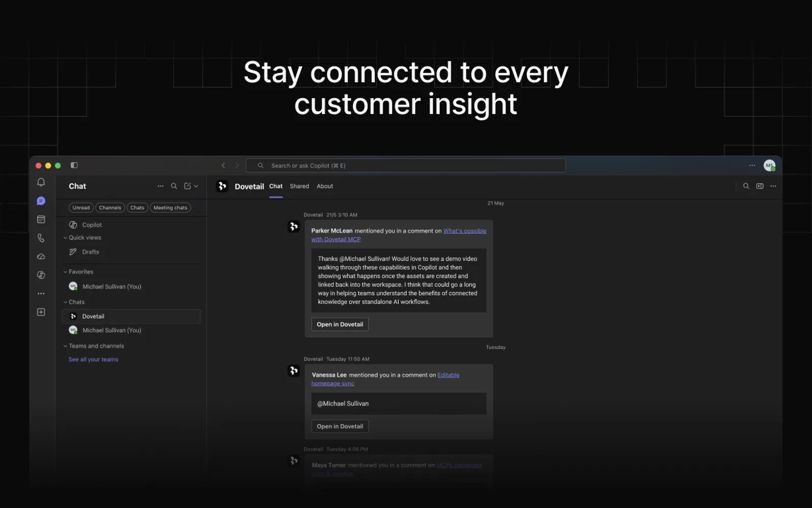Collapse the Chats section

pyautogui.click(x=74, y=302)
